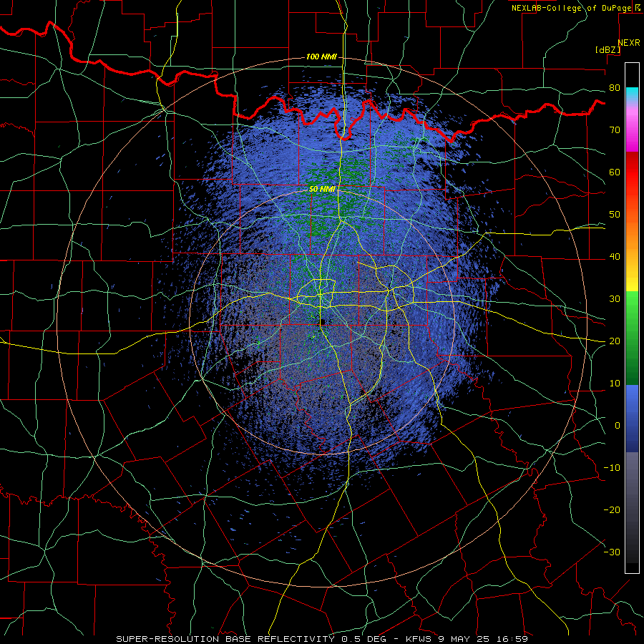Click the 60 dBZ scale value
The image size is (644, 644).
[615, 172]
